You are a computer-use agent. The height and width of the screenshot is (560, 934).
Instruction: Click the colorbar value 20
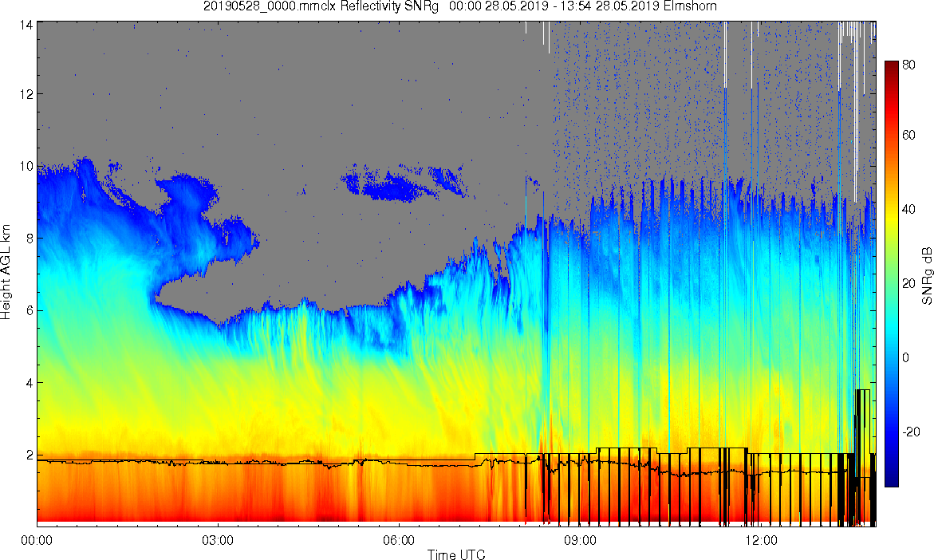pyautogui.click(x=909, y=283)
